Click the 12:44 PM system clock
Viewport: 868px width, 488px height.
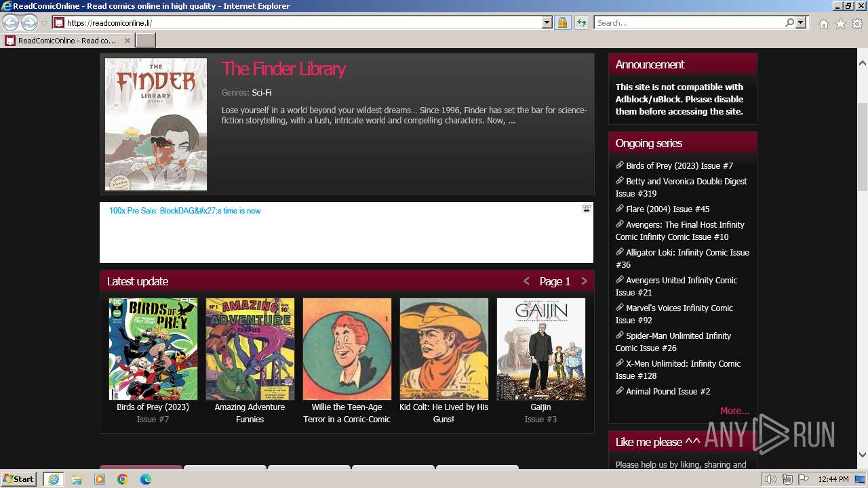833,479
